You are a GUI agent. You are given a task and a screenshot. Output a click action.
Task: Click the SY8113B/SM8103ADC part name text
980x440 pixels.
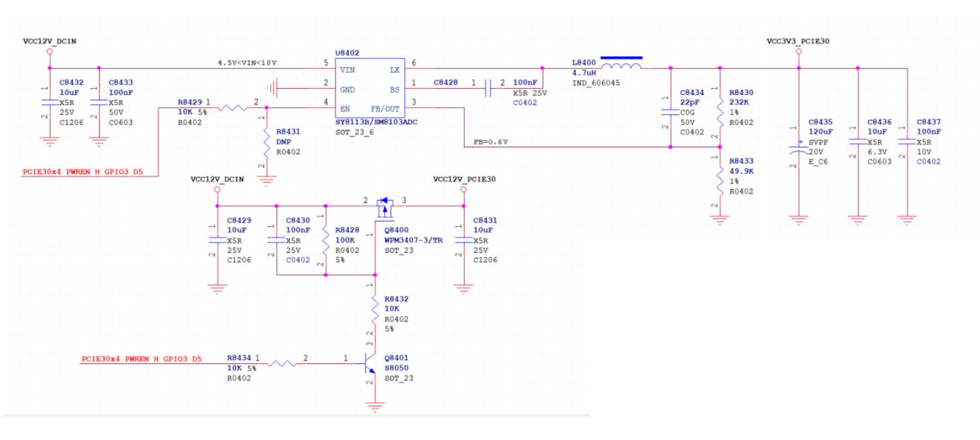(x=375, y=122)
